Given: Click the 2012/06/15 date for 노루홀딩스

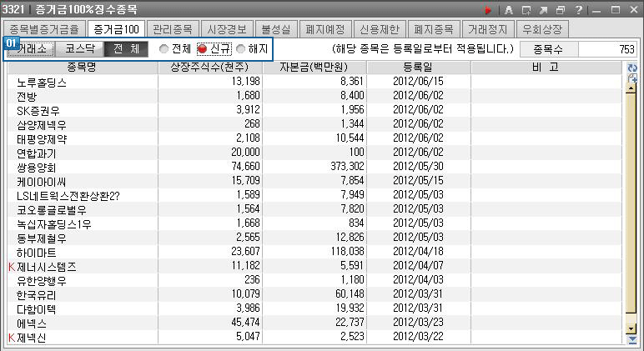Looking at the screenshot, I should (418, 81).
